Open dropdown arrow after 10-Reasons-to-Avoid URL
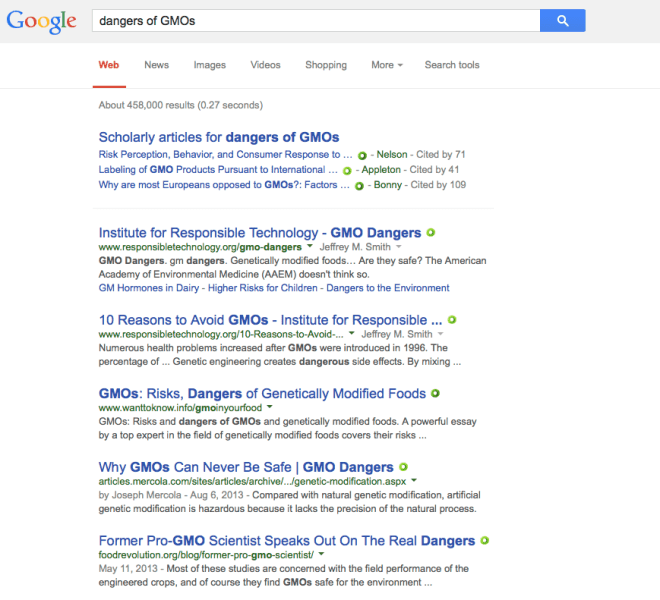Screen dimensions: 660x600 tap(352, 333)
